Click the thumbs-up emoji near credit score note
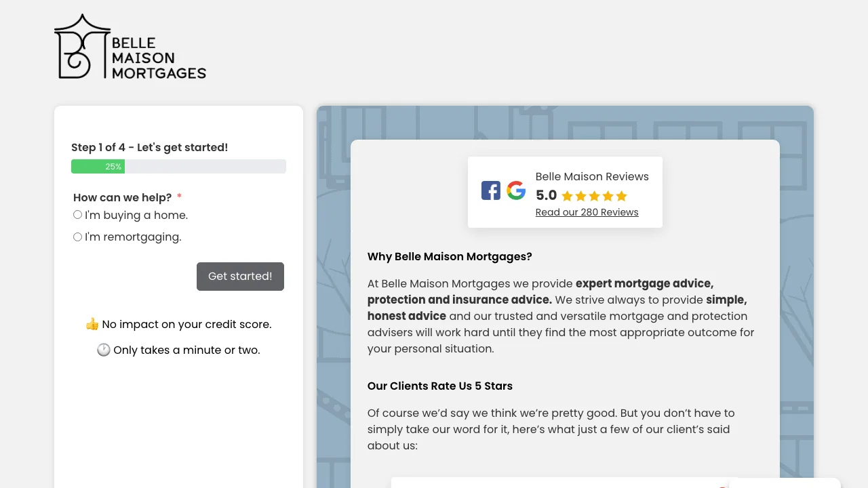 point(92,324)
